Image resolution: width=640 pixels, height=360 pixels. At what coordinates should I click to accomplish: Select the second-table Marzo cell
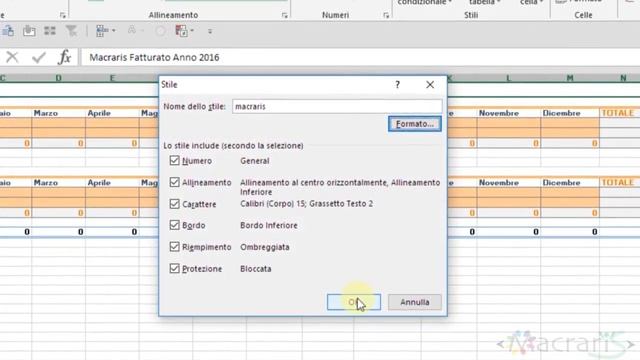(x=58, y=182)
